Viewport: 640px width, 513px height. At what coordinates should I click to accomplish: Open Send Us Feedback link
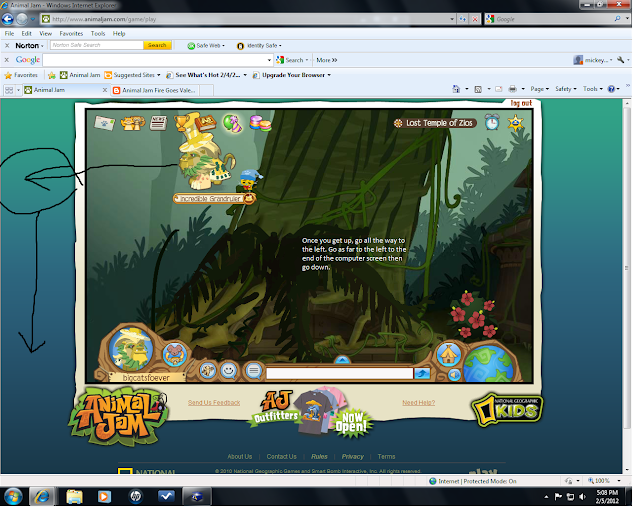coord(214,403)
